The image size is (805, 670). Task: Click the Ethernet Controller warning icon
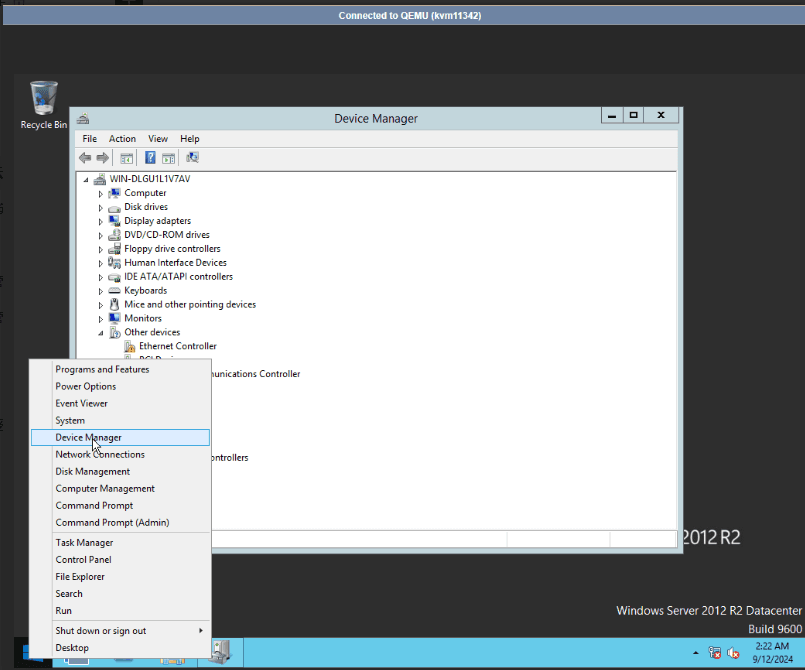click(x=130, y=347)
